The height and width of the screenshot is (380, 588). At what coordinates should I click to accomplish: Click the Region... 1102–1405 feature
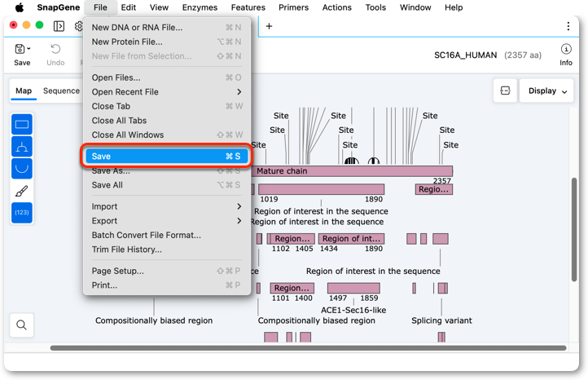point(292,238)
